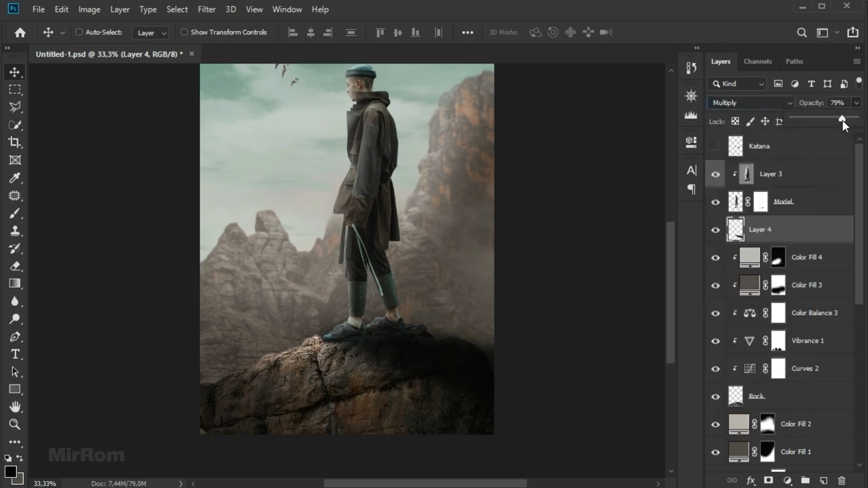Select the Color Fill 2 layer

coord(795,424)
